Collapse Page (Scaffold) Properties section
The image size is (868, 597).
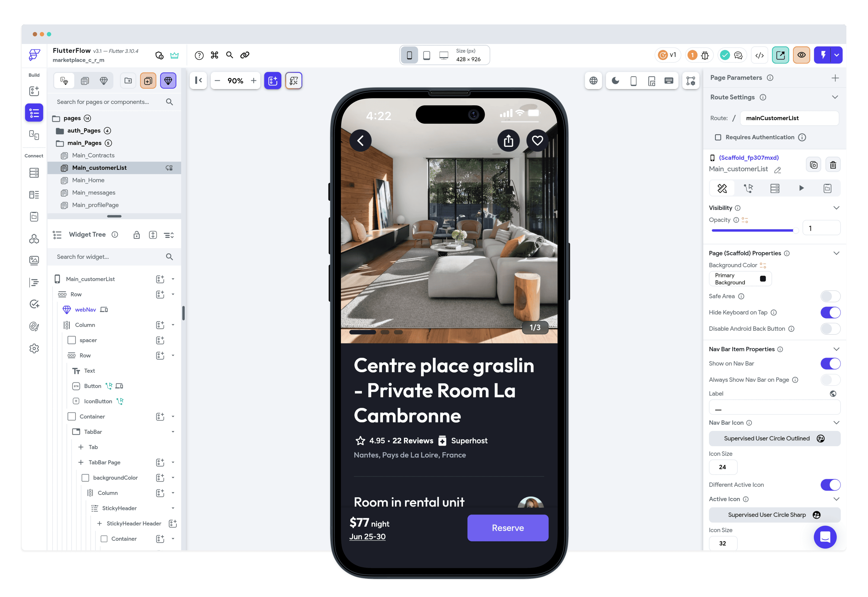coord(836,253)
